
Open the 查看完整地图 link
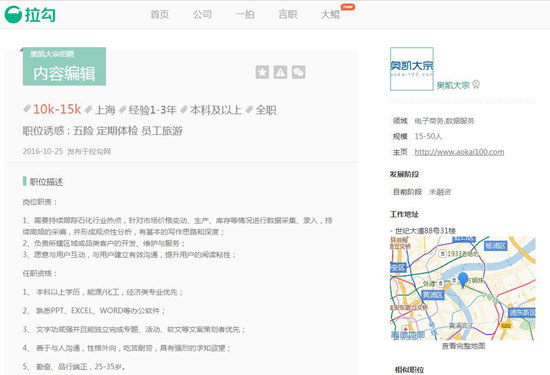tap(463, 346)
